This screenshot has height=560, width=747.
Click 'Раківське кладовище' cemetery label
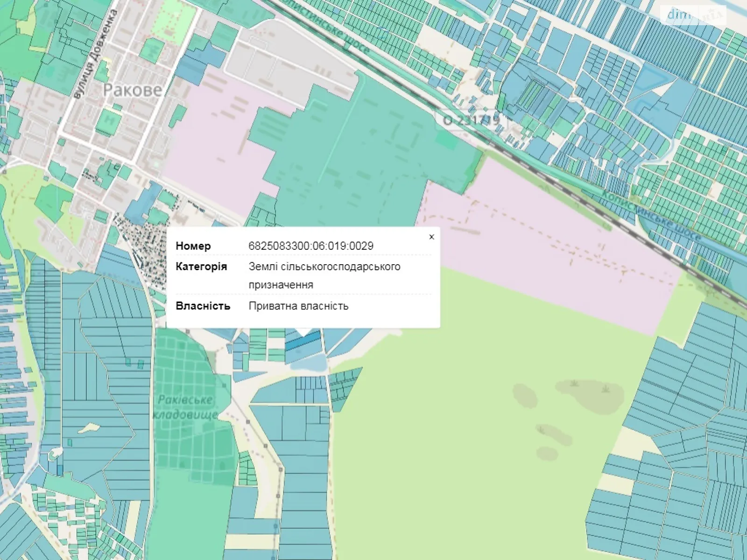click(x=185, y=407)
